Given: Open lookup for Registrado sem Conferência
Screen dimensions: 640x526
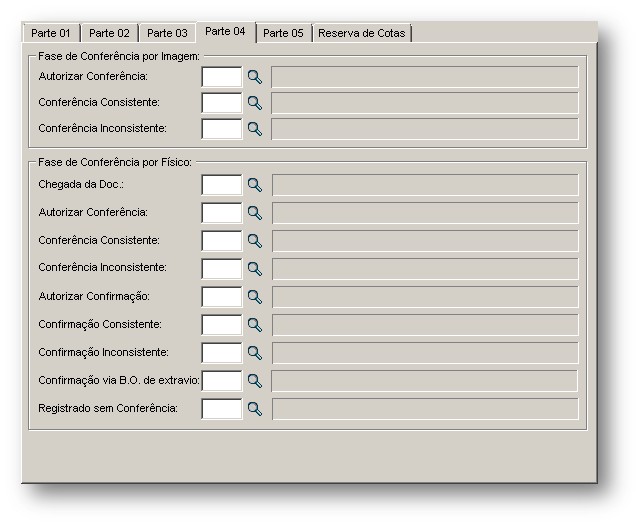Looking at the screenshot, I should [x=255, y=408].
